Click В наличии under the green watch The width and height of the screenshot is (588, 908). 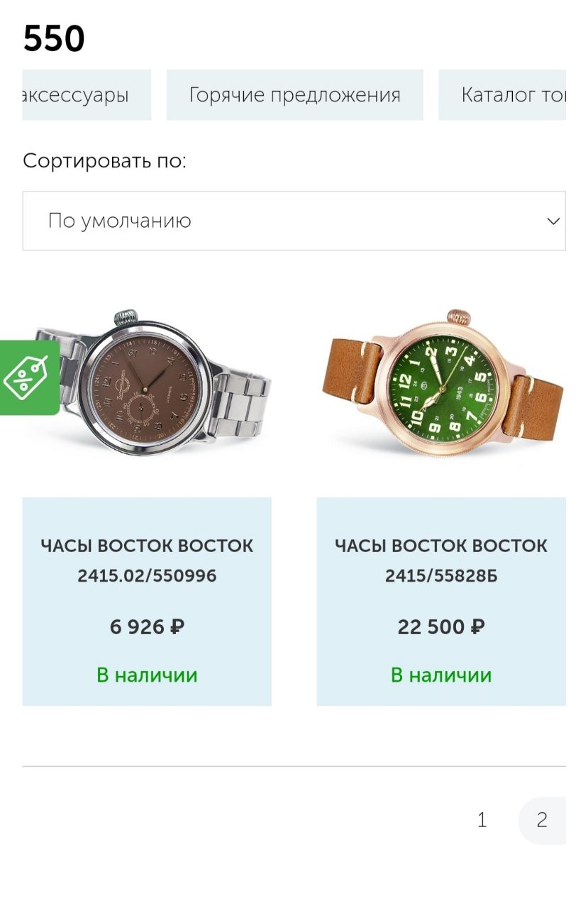(440, 675)
